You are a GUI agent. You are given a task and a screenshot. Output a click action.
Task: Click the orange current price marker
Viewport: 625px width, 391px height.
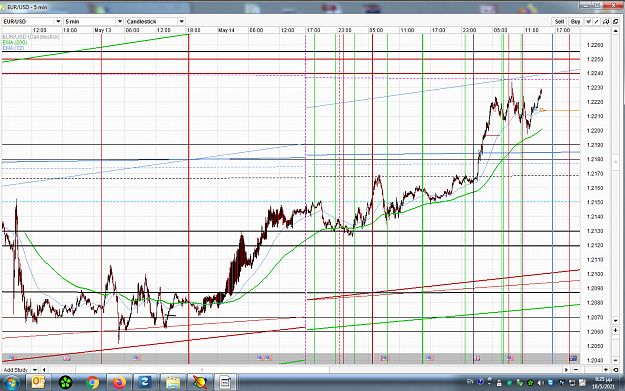541,110
